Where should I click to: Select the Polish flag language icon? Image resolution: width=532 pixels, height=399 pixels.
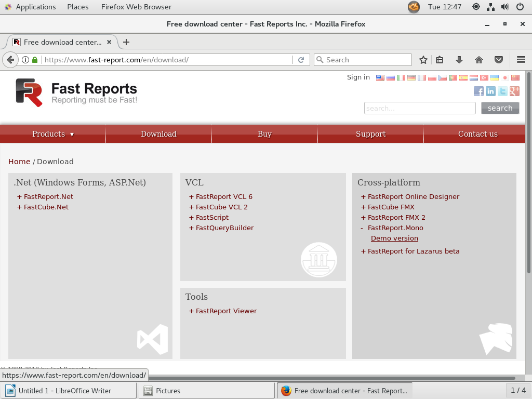(432, 78)
